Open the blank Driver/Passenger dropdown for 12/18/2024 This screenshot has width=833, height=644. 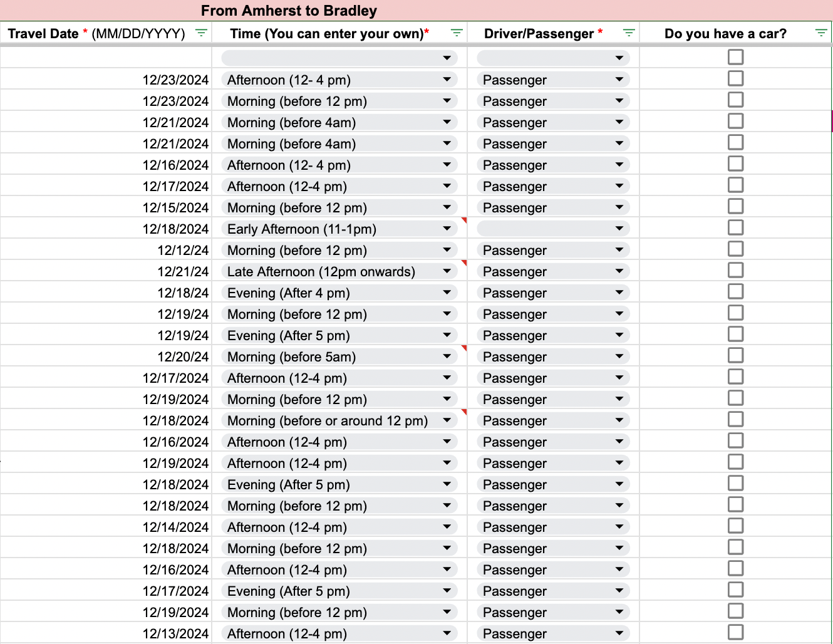tap(619, 229)
